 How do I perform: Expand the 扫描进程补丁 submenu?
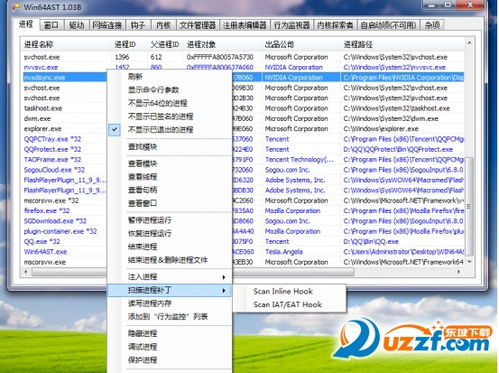[x=169, y=290]
